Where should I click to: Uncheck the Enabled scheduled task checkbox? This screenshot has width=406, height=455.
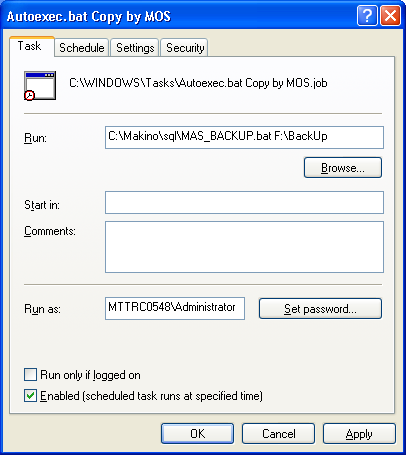30,396
